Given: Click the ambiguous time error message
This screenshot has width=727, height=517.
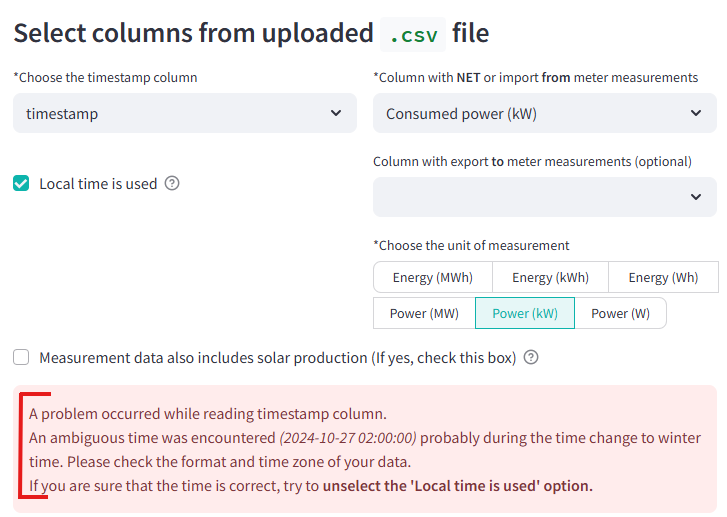Looking at the screenshot, I should tap(365, 449).
